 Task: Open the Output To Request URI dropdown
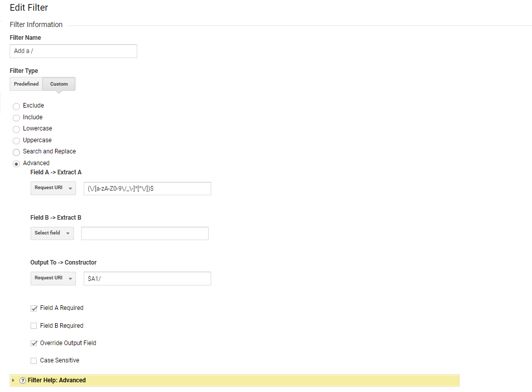[x=53, y=278]
